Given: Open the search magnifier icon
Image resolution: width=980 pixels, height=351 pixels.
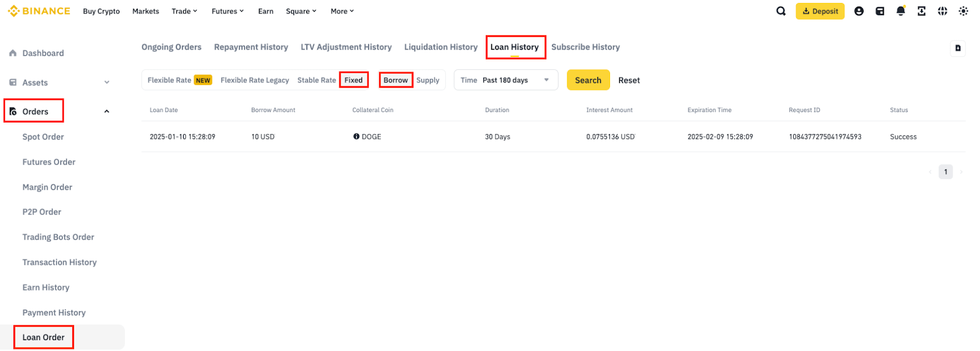Looking at the screenshot, I should pos(781,11).
